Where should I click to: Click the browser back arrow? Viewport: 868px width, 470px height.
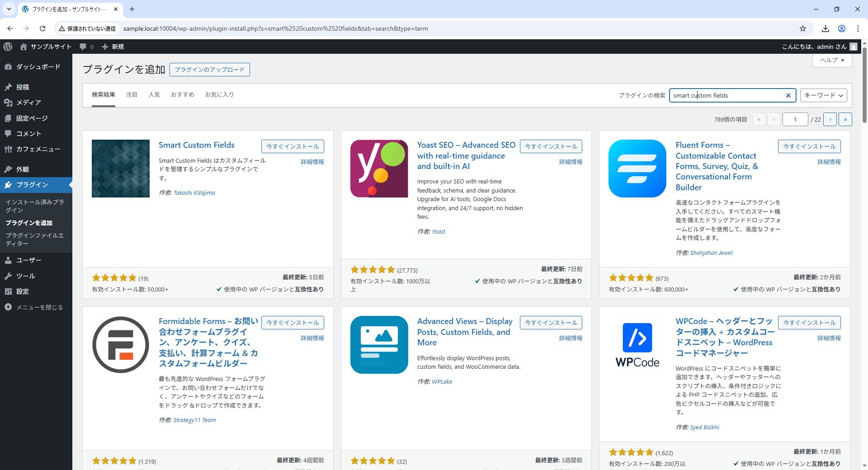pyautogui.click(x=10, y=28)
